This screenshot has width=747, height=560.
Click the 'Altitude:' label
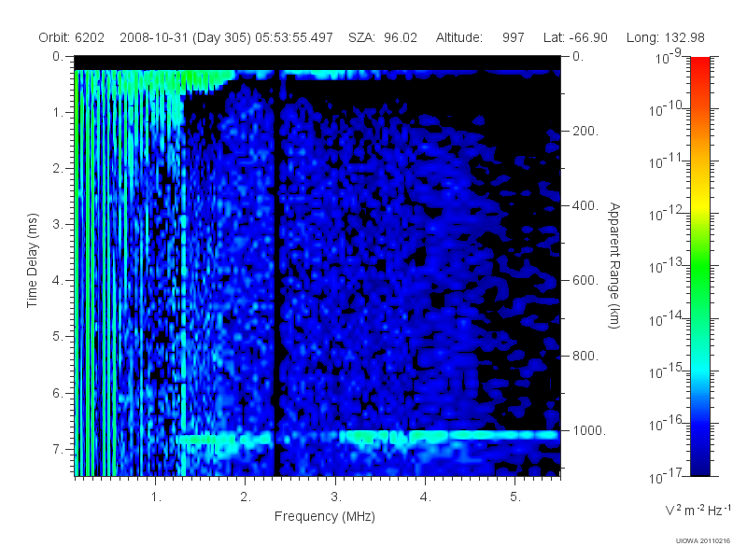click(x=459, y=37)
